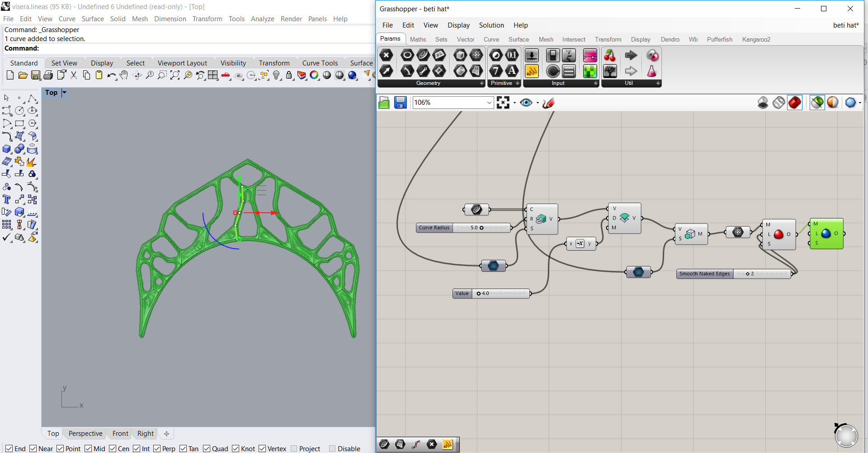
Task: Switch to the Kangaroo2 tab
Action: click(x=756, y=39)
